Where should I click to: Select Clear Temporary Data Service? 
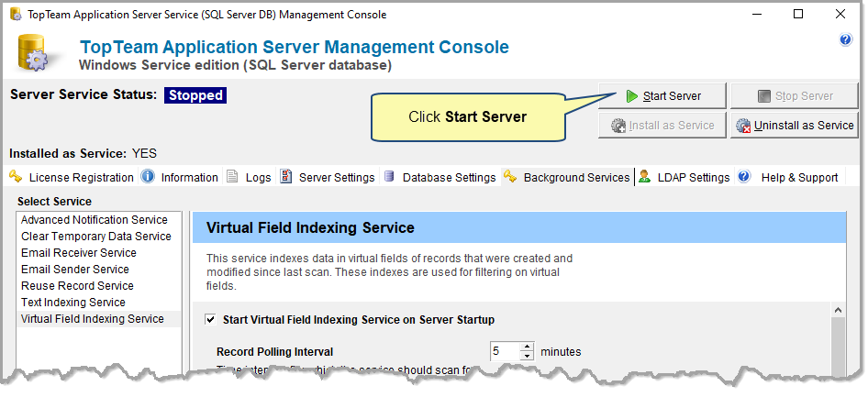(x=96, y=237)
